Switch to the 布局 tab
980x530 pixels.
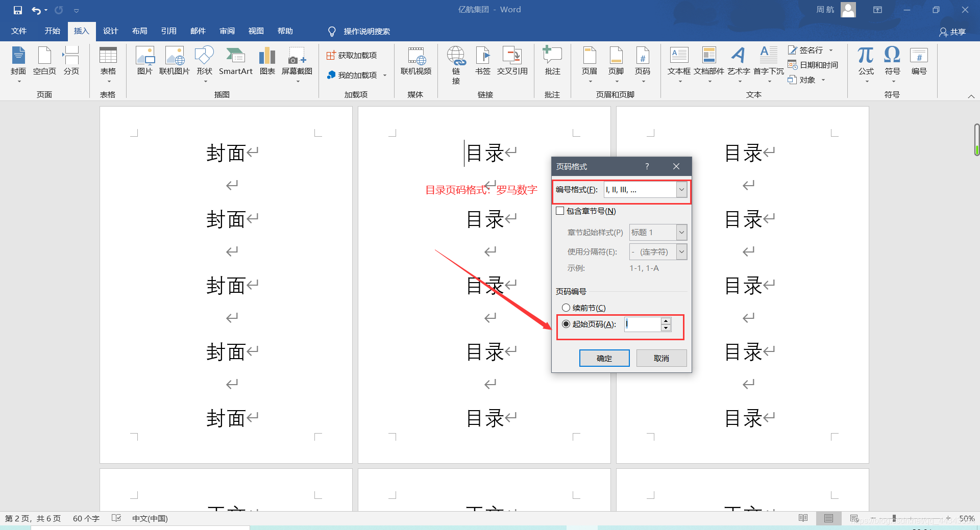point(139,31)
